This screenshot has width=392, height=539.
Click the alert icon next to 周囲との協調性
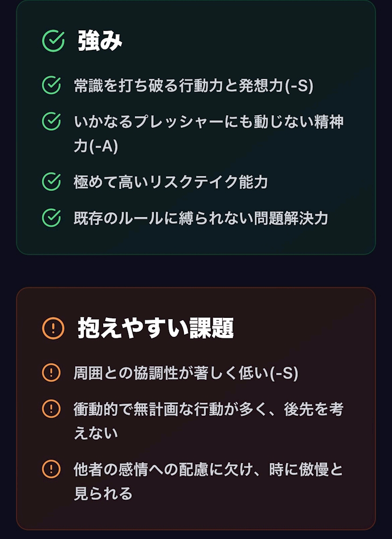(x=51, y=372)
